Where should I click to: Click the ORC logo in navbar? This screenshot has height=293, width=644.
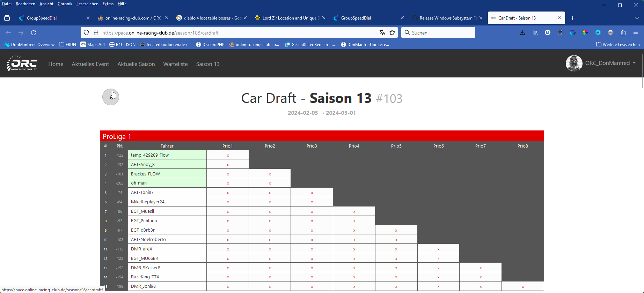click(22, 63)
